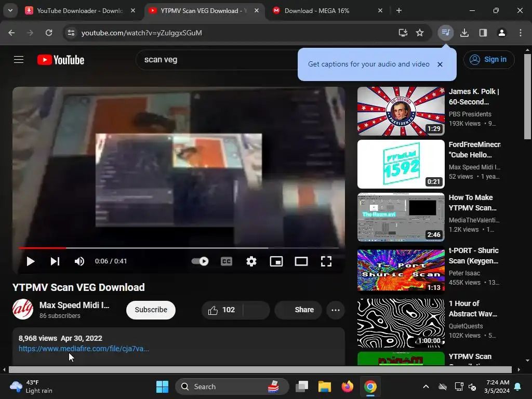Switch to theater mode

(301, 261)
